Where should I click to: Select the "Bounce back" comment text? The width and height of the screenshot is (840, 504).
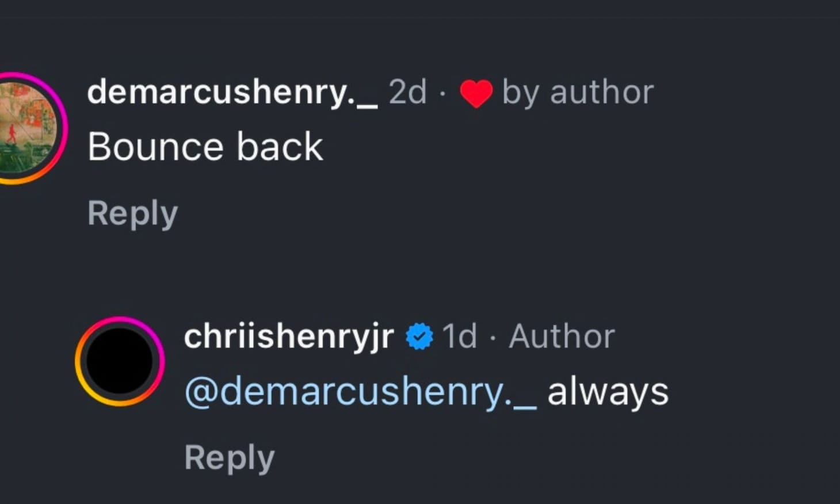click(205, 147)
